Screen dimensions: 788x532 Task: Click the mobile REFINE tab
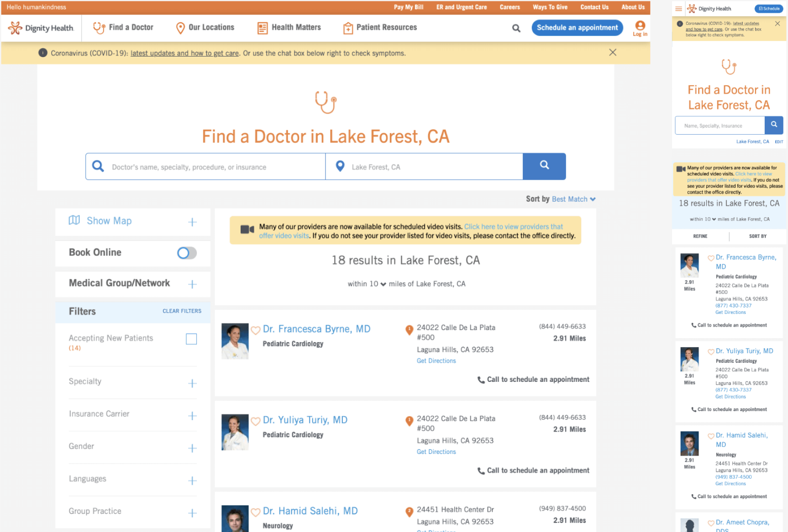click(x=700, y=236)
